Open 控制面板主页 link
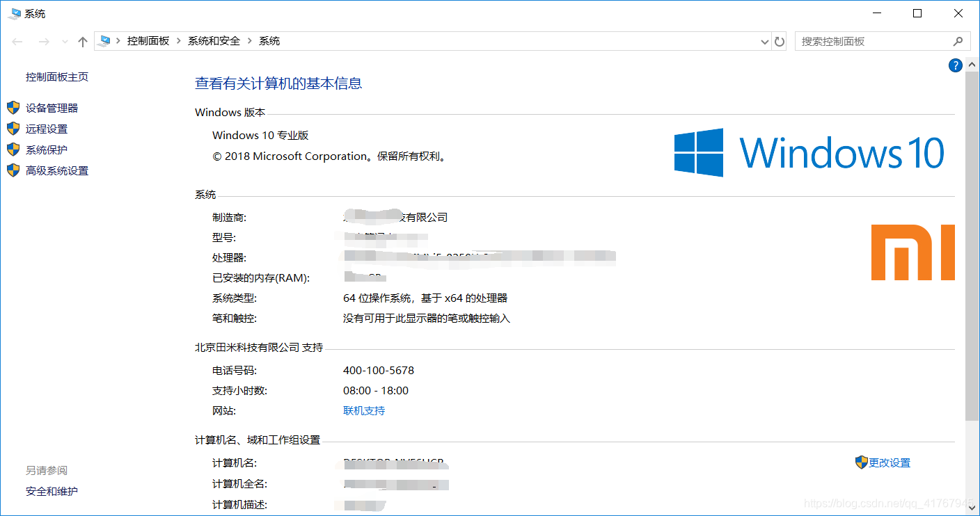The width and height of the screenshot is (980, 516). [57, 77]
